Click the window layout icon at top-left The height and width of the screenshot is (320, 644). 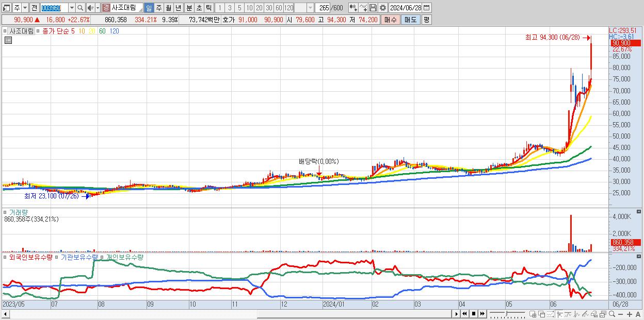pyautogui.click(x=6, y=8)
